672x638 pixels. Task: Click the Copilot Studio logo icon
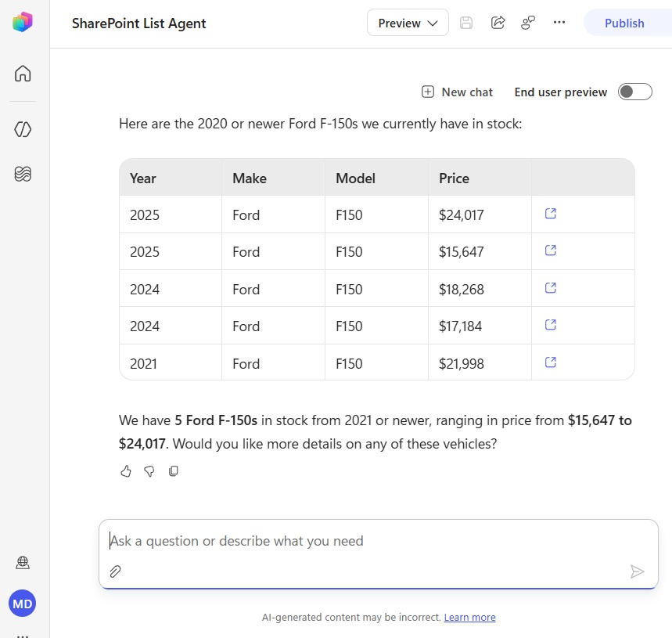tap(22, 22)
